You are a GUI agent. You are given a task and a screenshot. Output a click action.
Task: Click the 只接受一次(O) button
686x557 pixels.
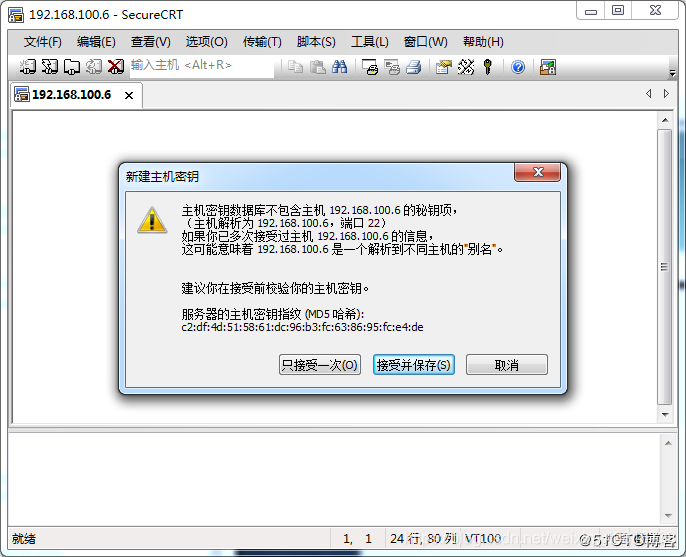[320, 364]
